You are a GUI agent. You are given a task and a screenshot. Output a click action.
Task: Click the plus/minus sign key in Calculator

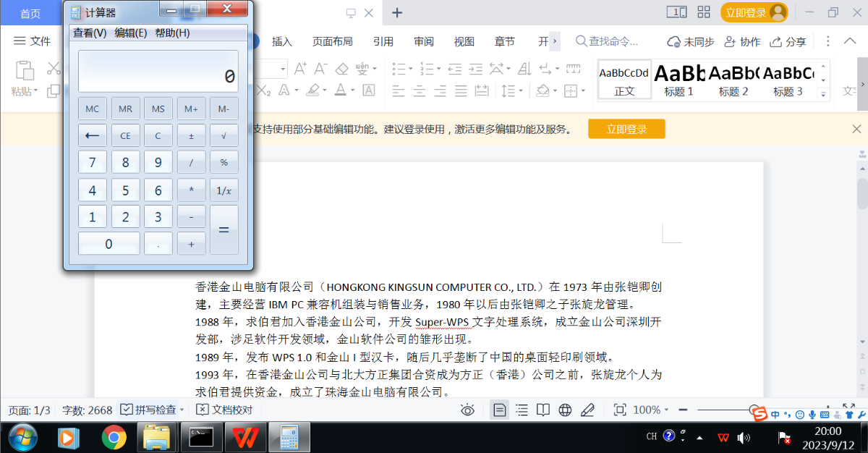[x=191, y=135]
